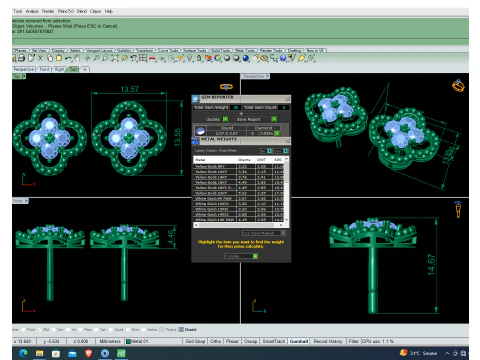480x360 pixels.
Task: Click the ring side-view icon in the lower right viewport
Action: click(x=458, y=209)
